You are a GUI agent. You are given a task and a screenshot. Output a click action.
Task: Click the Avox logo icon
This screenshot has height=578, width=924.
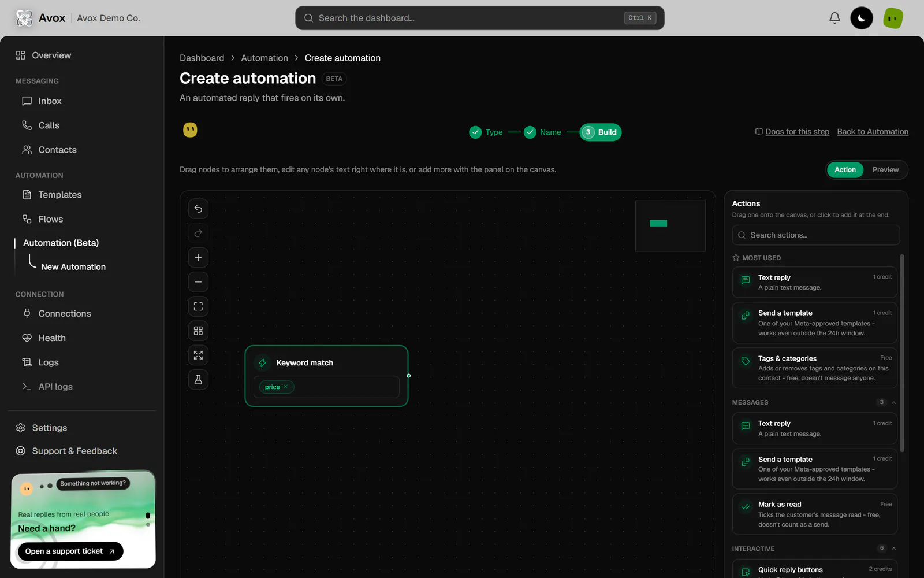pyautogui.click(x=24, y=18)
